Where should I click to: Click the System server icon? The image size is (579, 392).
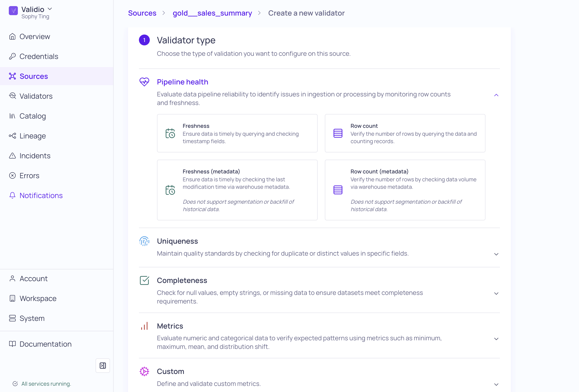click(x=12, y=318)
